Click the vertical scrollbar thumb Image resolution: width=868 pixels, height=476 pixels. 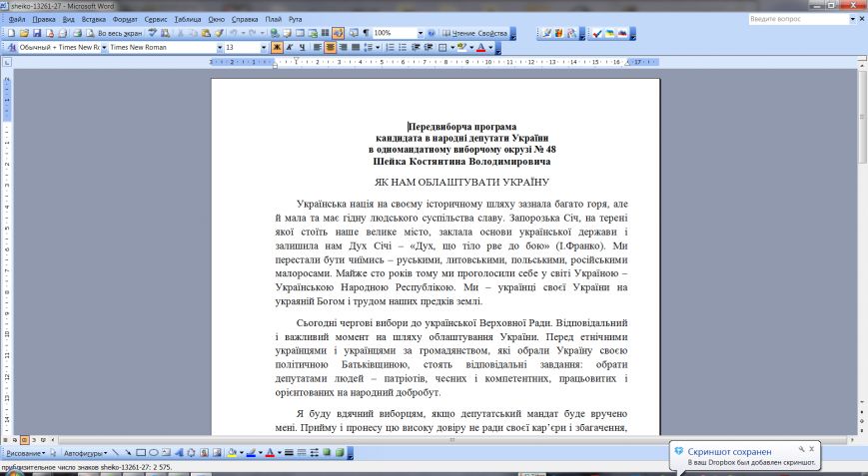pyautogui.click(x=862, y=116)
